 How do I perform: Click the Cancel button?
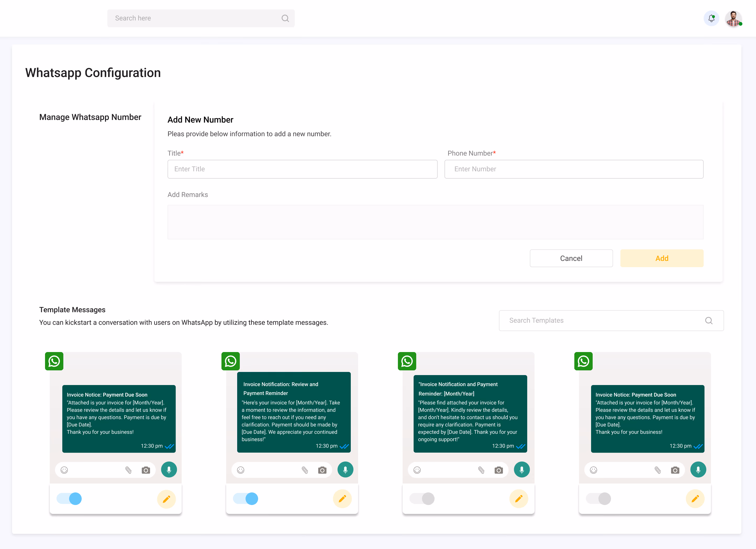tap(571, 258)
